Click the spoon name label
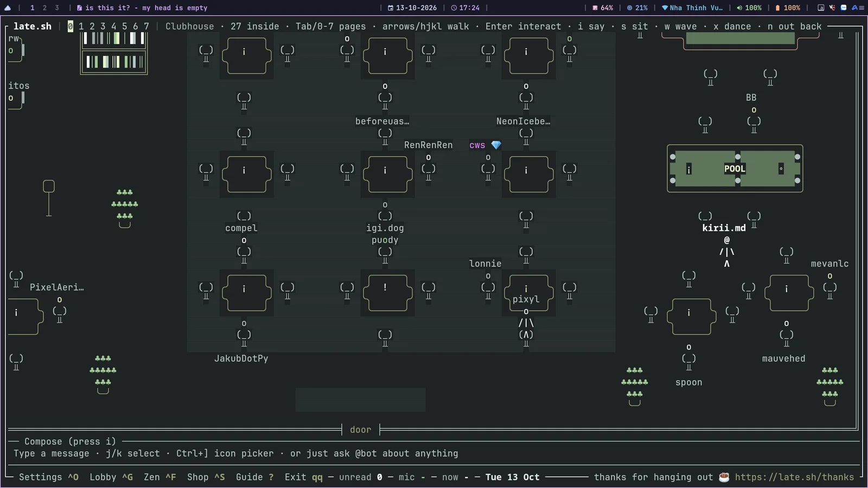 click(689, 382)
